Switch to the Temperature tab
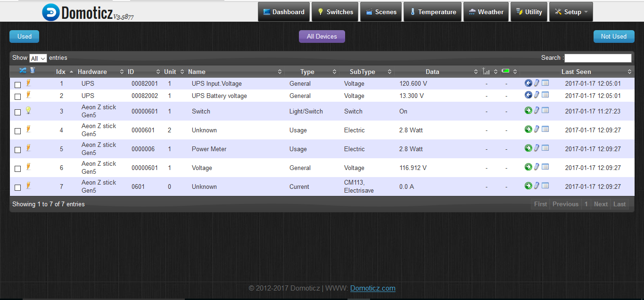 tap(432, 11)
